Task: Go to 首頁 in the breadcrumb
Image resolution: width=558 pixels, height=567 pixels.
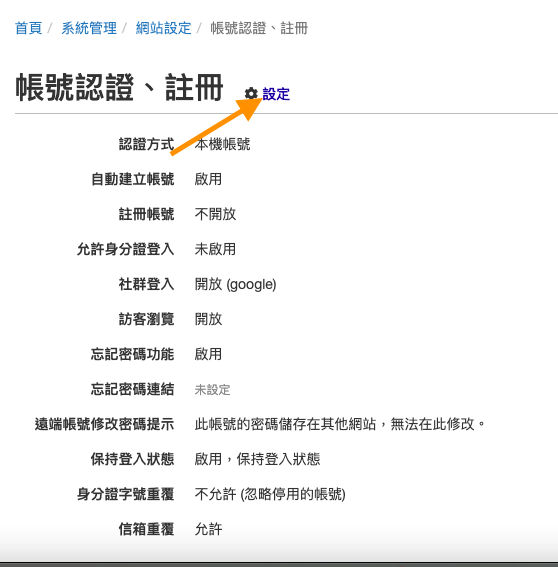Action: tap(29, 28)
